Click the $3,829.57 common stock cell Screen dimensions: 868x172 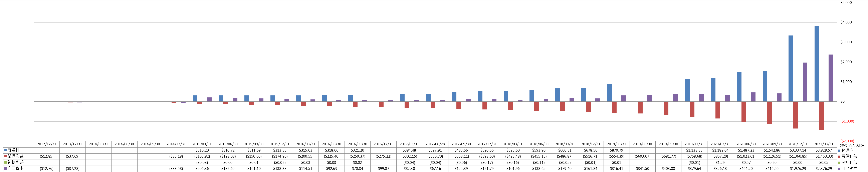pos(824,150)
